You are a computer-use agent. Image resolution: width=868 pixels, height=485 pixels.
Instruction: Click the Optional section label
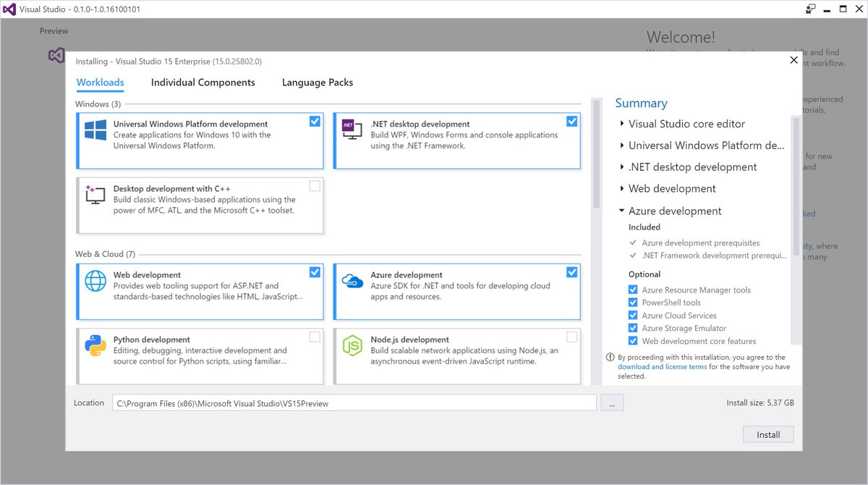[644, 274]
